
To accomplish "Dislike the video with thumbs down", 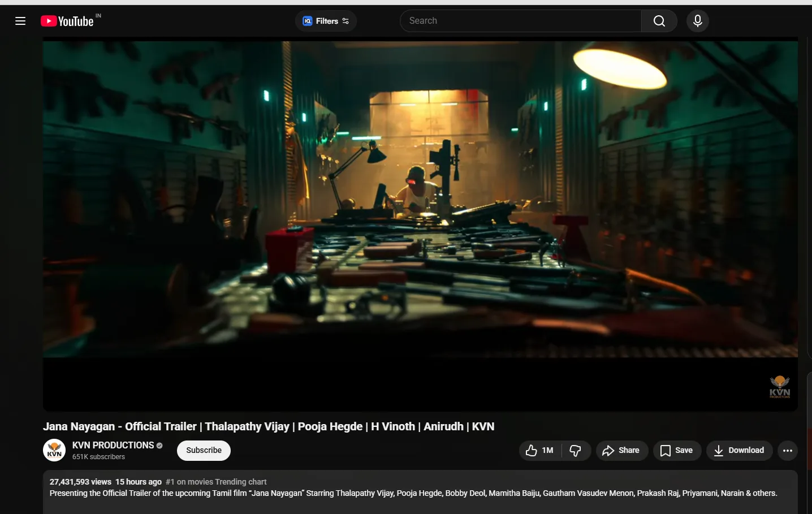I will 576,450.
